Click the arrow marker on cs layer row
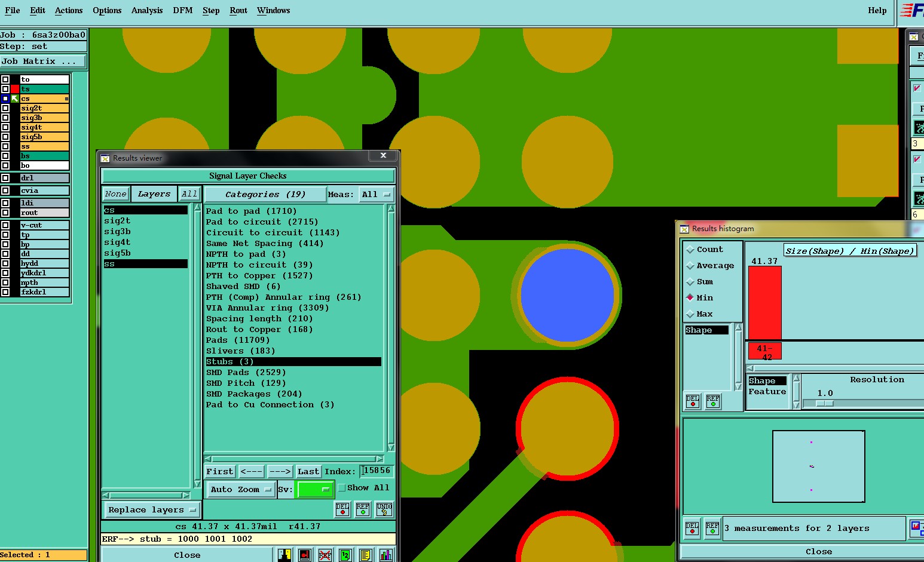The height and width of the screenshot is (562, 924). (15, 99)
